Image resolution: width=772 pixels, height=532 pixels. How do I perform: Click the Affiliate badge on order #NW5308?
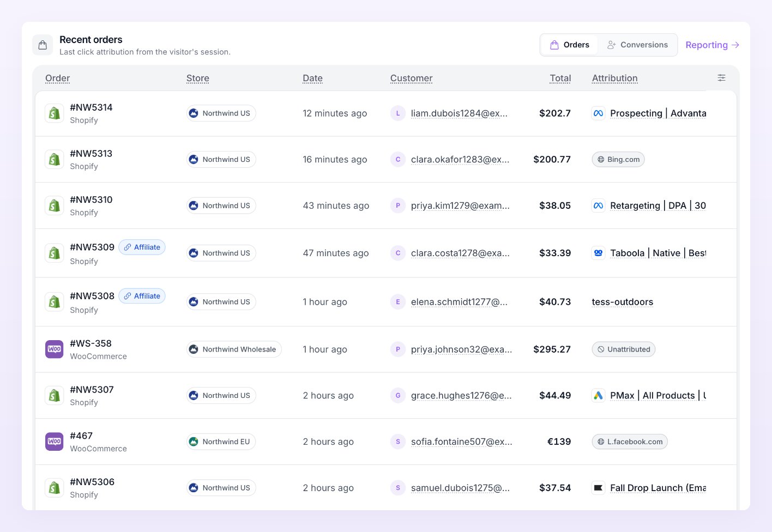tap(142, 296)
